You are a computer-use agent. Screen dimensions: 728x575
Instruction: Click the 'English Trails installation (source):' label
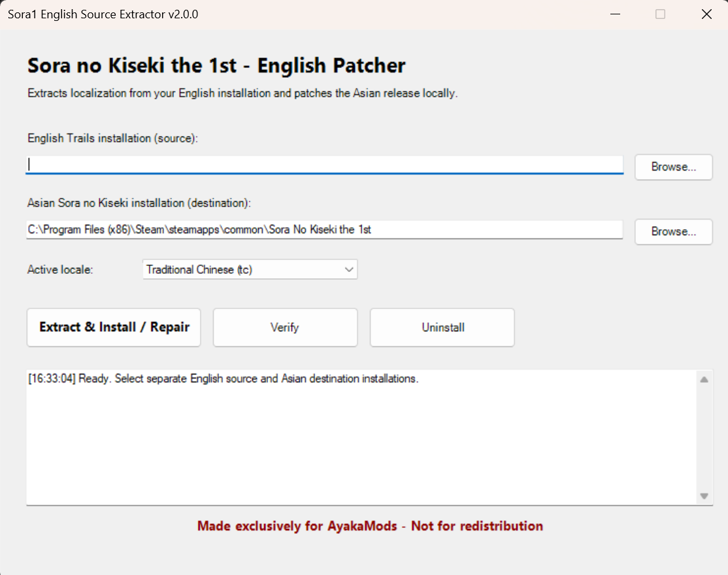point(113,139)
